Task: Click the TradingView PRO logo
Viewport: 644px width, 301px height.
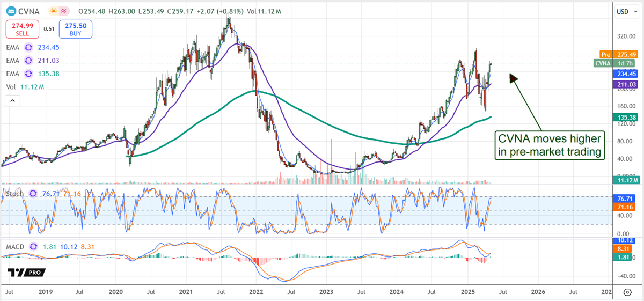Action: click(x=26, y=273)
